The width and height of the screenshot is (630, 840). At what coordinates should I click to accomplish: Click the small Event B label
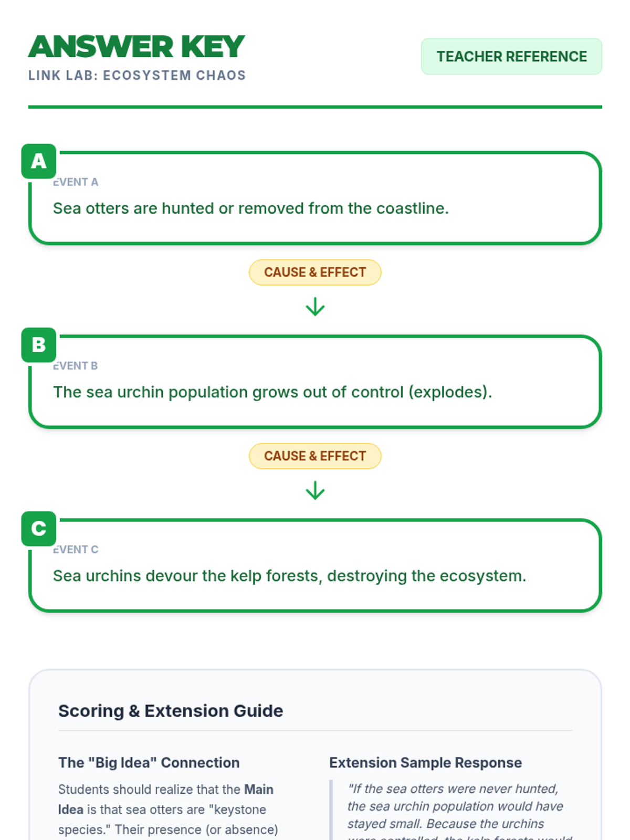tap(76, 366)
